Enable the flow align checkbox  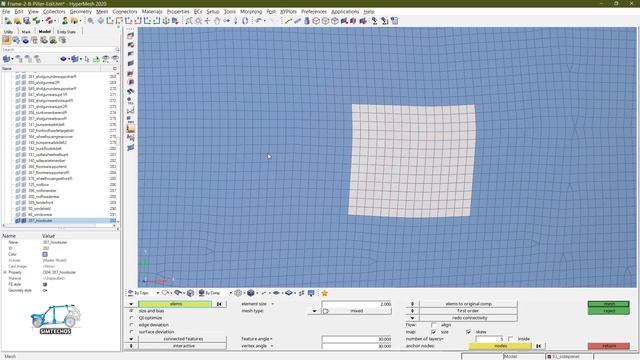click(x=433, y=325)
